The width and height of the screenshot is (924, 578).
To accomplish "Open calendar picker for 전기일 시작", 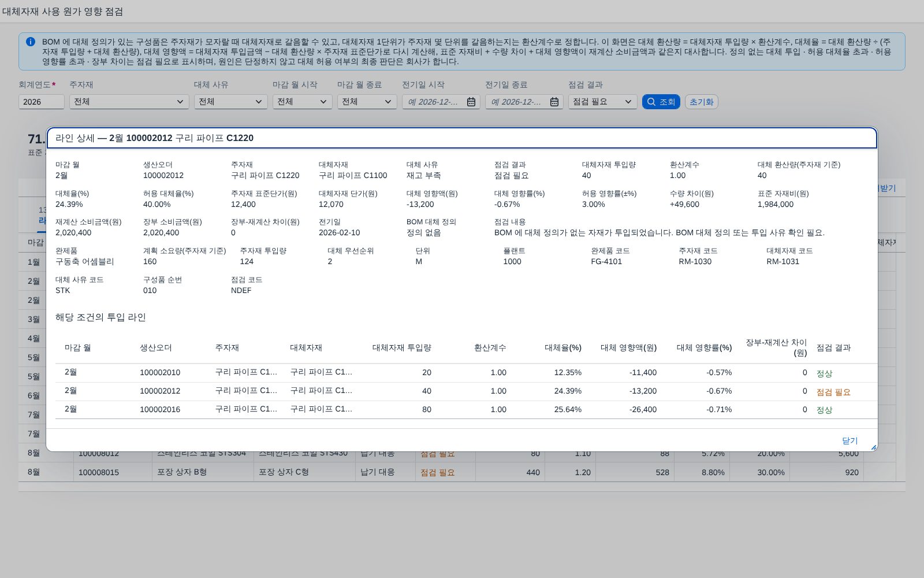I will tap(471, 102).
